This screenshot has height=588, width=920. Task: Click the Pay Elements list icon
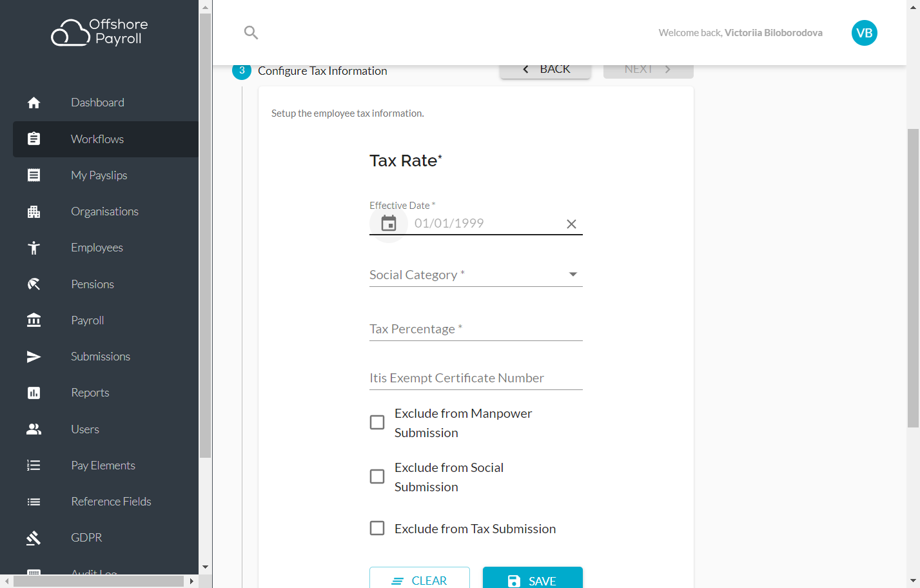pyautogui.click(x=34, y=465)
